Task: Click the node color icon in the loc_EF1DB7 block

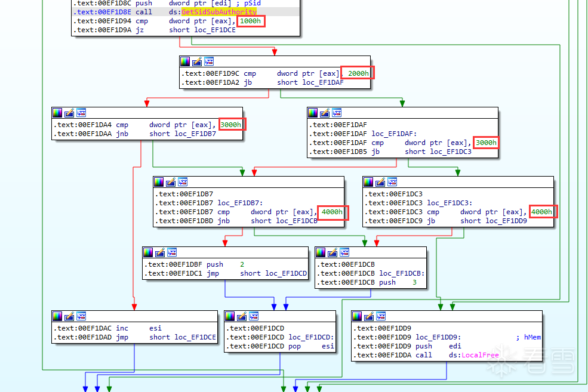Action: tap(159, 182)
